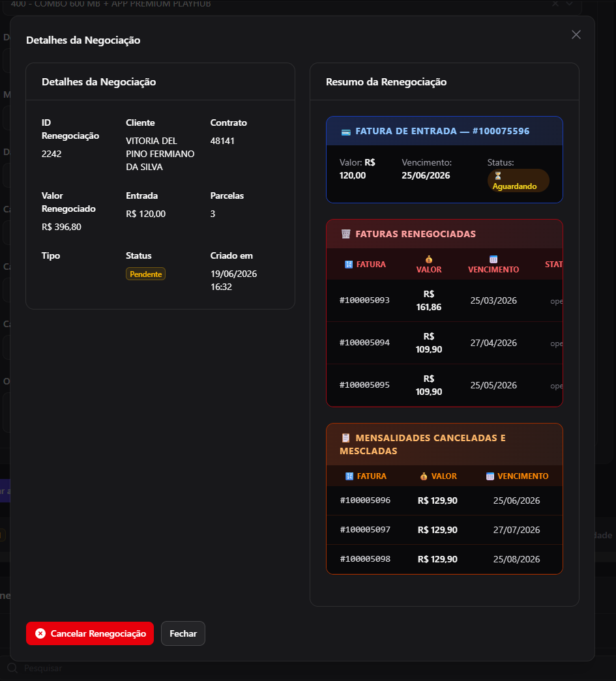This screenshot has height=681, width=616.
Task: Click the Vencimento 25/06/2026 in entry invoice
Action: coord(426,175)
